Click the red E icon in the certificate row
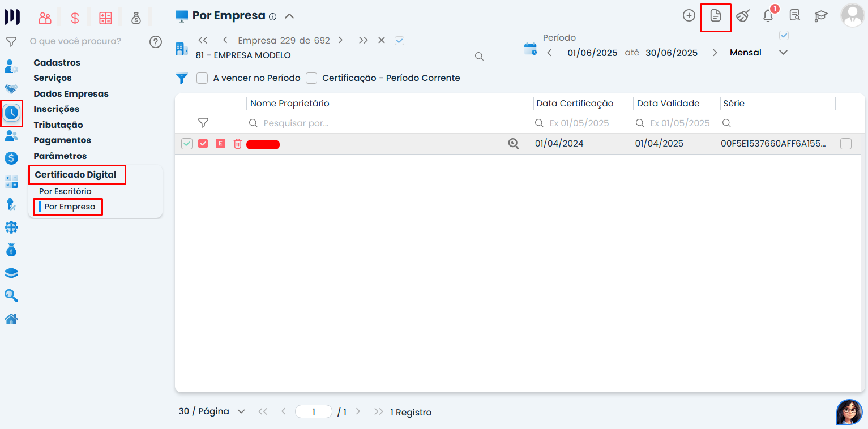 click(221, 144)
